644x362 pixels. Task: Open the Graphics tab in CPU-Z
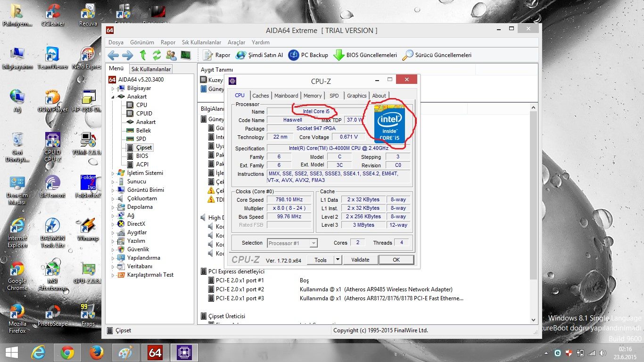(357, 96)
